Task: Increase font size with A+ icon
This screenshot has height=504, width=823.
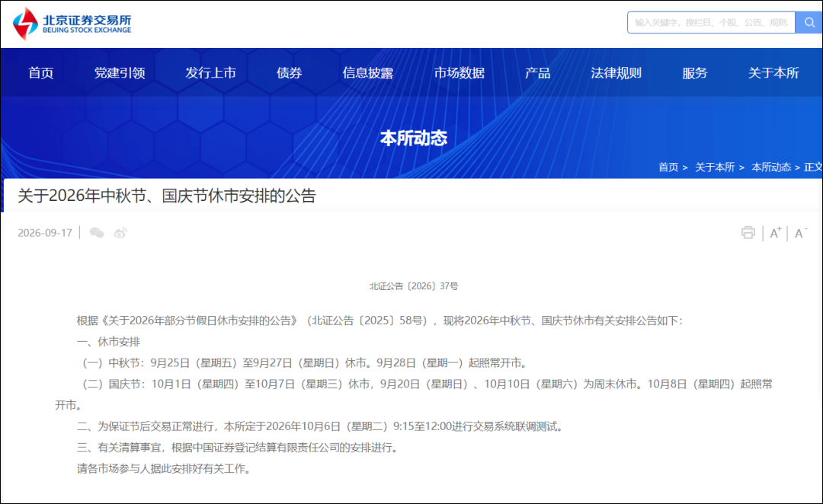Action: tap(775, 233)
